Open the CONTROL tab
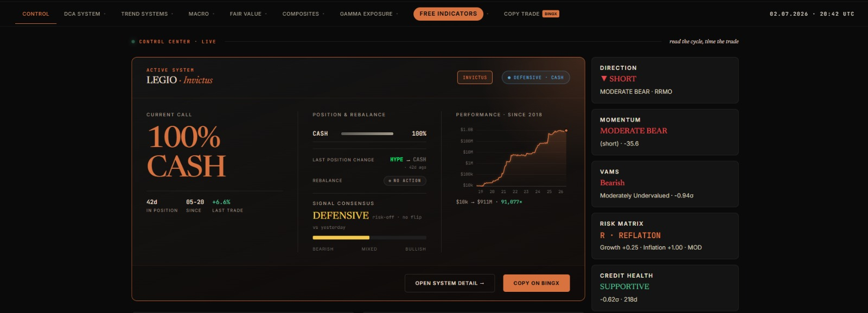Viewport: 868px width, 313px height. pos(36,14)
